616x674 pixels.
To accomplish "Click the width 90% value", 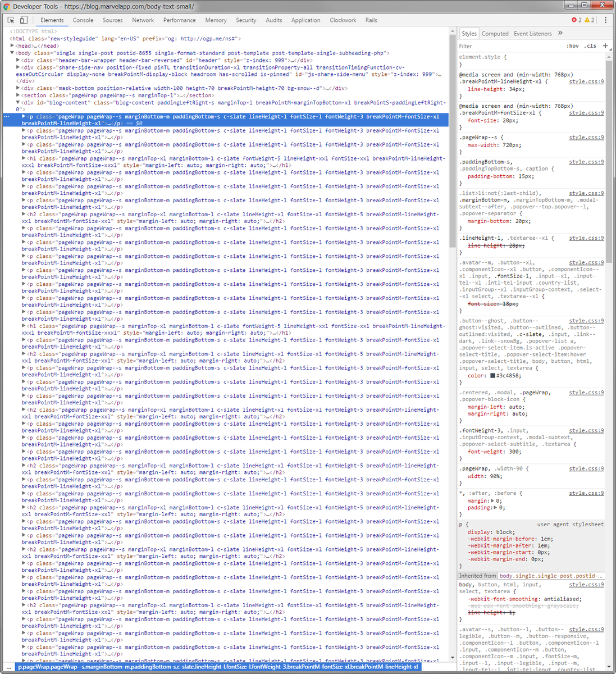I will pos(494,476).
